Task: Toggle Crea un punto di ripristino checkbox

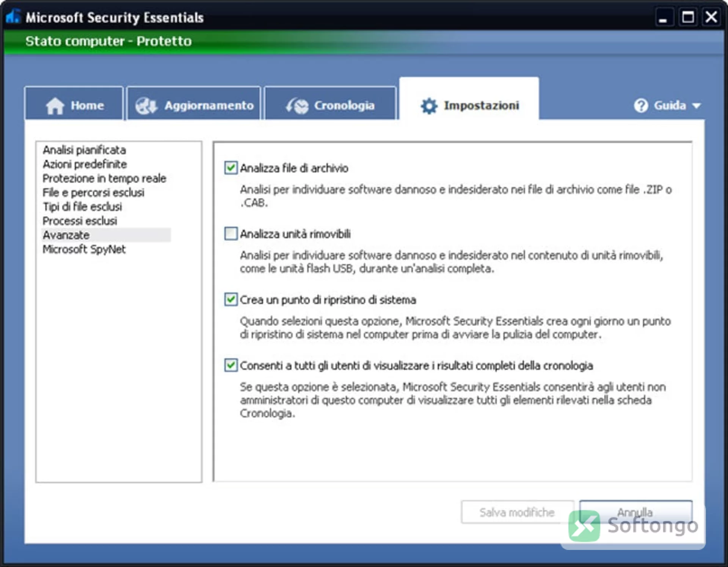Action: click(231, 299)
